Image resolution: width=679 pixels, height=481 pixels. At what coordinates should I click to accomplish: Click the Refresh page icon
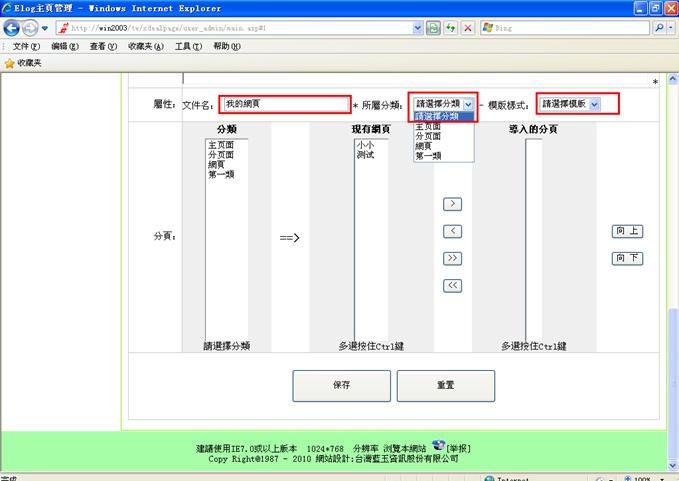450,28
